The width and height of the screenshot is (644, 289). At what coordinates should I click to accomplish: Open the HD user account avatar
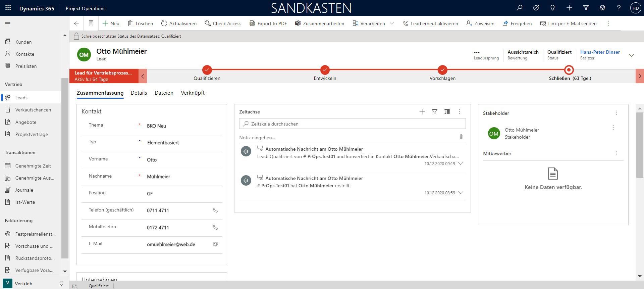tap(636, 8)
